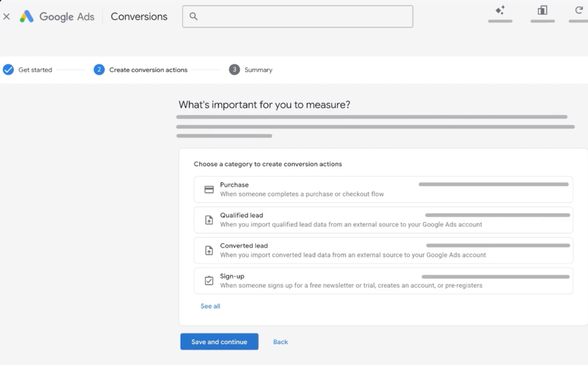Click the Sign-up description about free newsletter
This screenshot has height=365, width=588.
tap(351, 285)
